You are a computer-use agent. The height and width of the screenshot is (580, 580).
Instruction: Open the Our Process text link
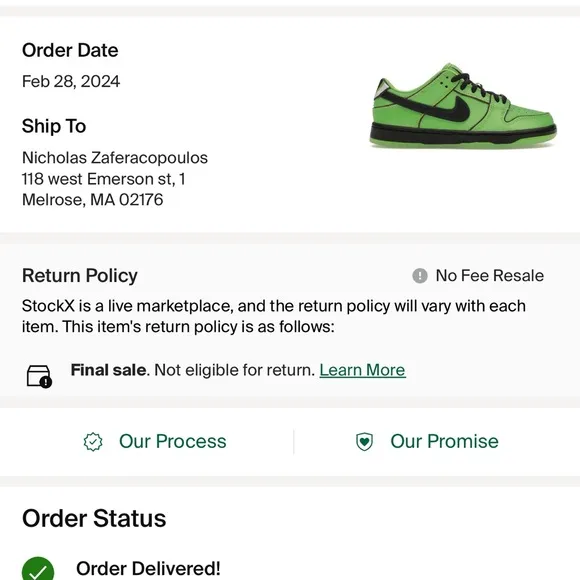pos(172,441)
